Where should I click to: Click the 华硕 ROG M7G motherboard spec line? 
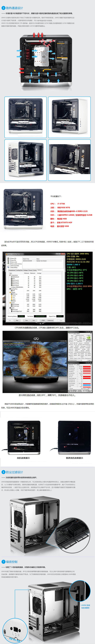(60, 207)
